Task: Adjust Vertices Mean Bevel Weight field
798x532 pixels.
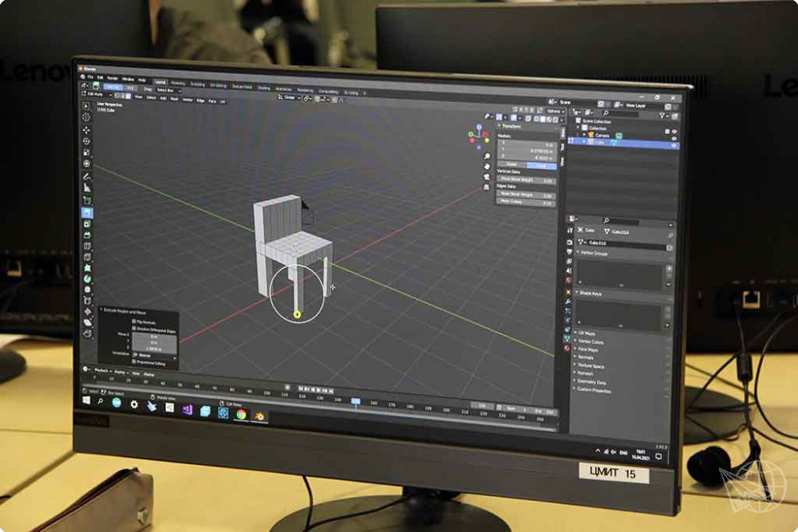Action: pos(526,179)
